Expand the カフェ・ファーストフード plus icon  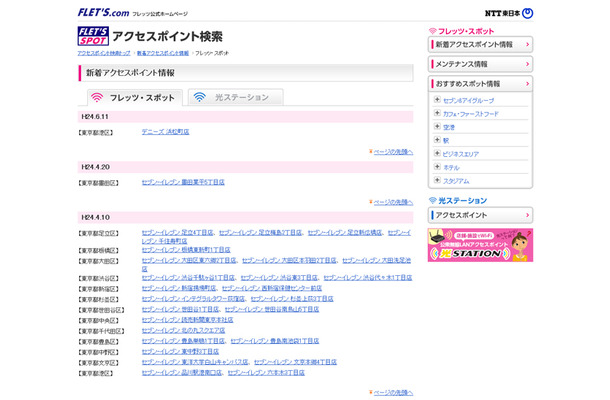tap(437, 113)
